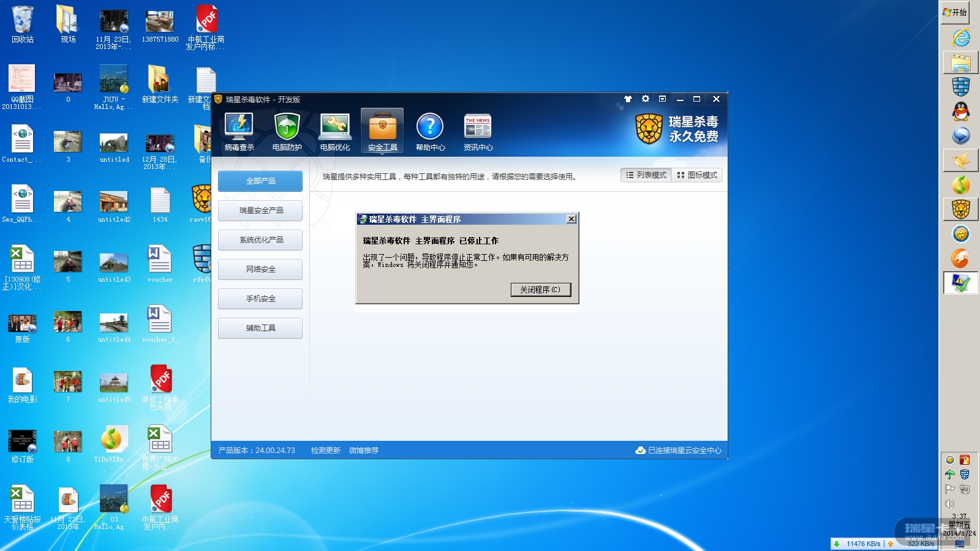980x551 pixels.
Task: Select the 1387571880 image on desktop
Action: coord(160,24)
